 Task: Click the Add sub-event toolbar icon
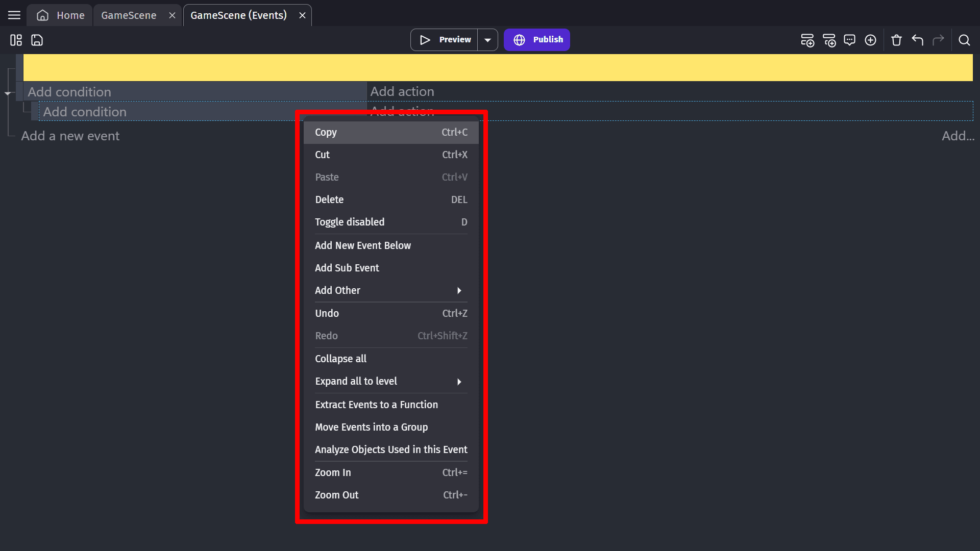[x=829, y=40]
